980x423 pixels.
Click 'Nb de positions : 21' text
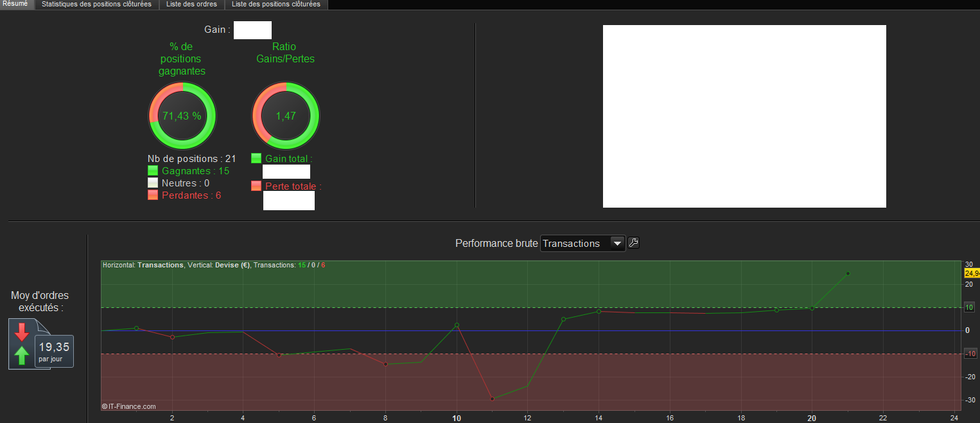[x=192, y=159]
